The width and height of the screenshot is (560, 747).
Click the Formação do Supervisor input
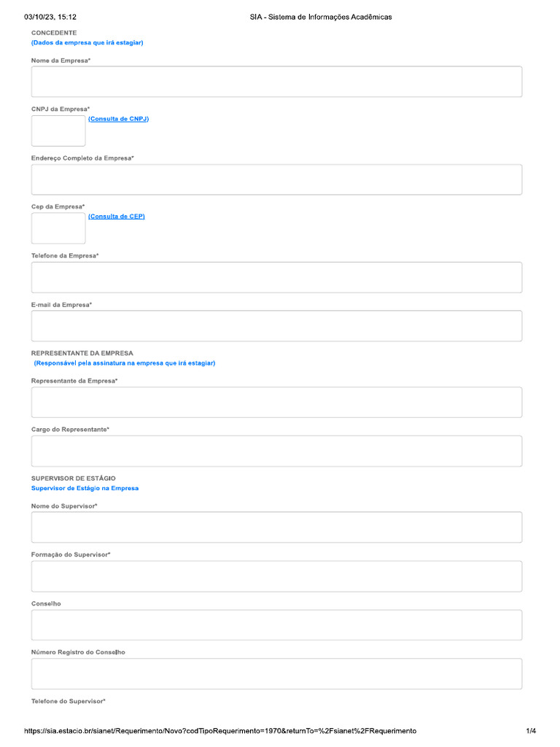pyautogui.click(x=276, y=576)
